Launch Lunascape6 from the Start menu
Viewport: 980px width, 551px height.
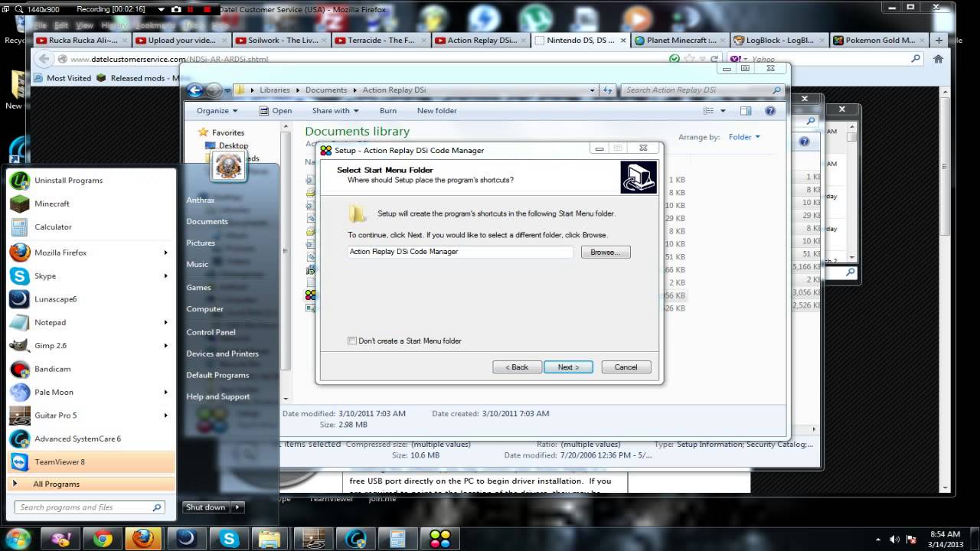point(90,299)
